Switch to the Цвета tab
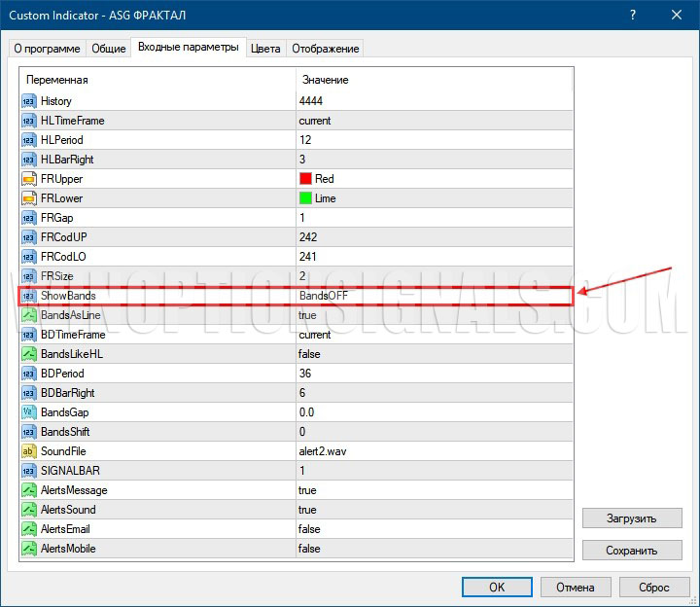 [265, 48]
